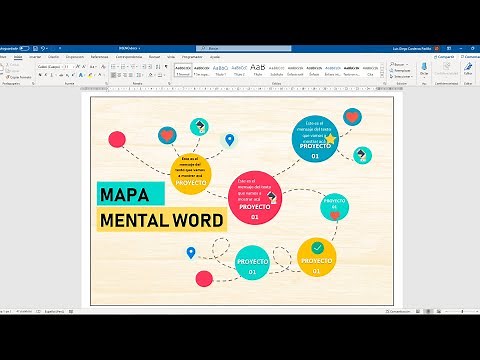Click the Clear formatting icon
This screenshot has height=360, width=480.
point(103,67)
